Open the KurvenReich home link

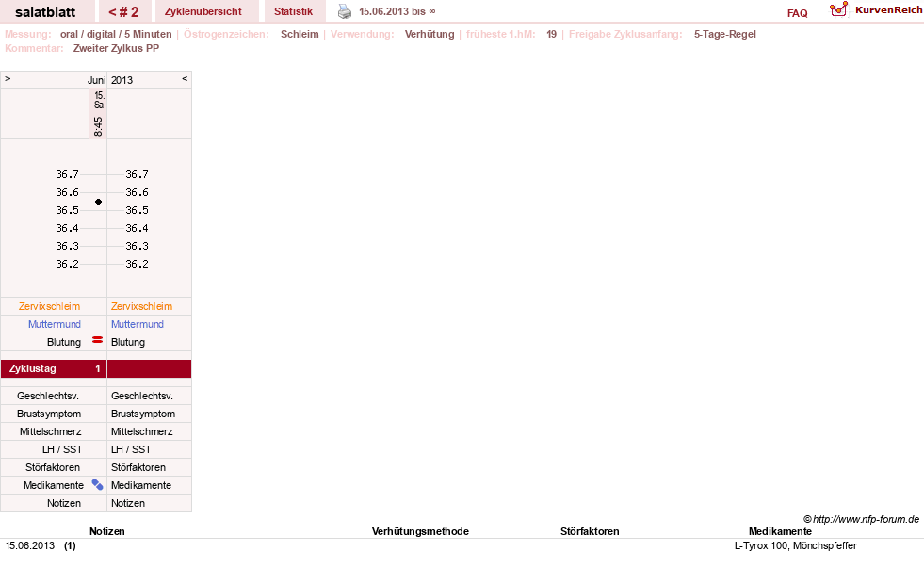click(x=888, y=10)
